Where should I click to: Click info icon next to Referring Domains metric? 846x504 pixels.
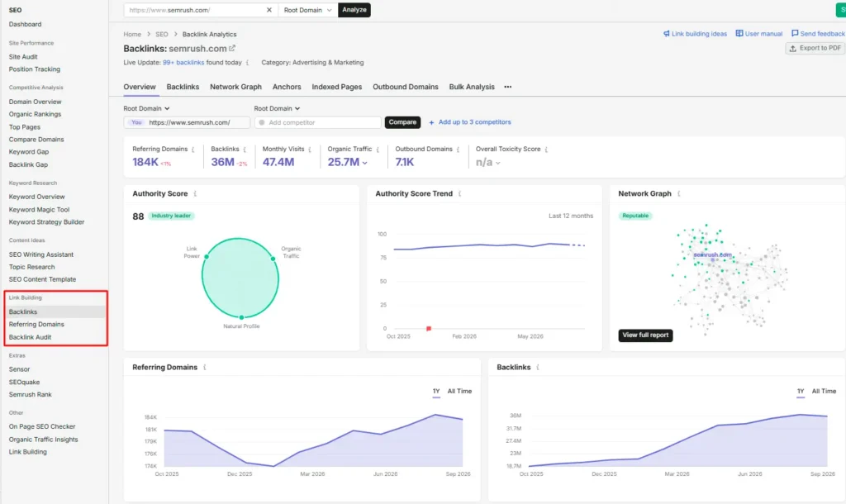tap(192, 150)
